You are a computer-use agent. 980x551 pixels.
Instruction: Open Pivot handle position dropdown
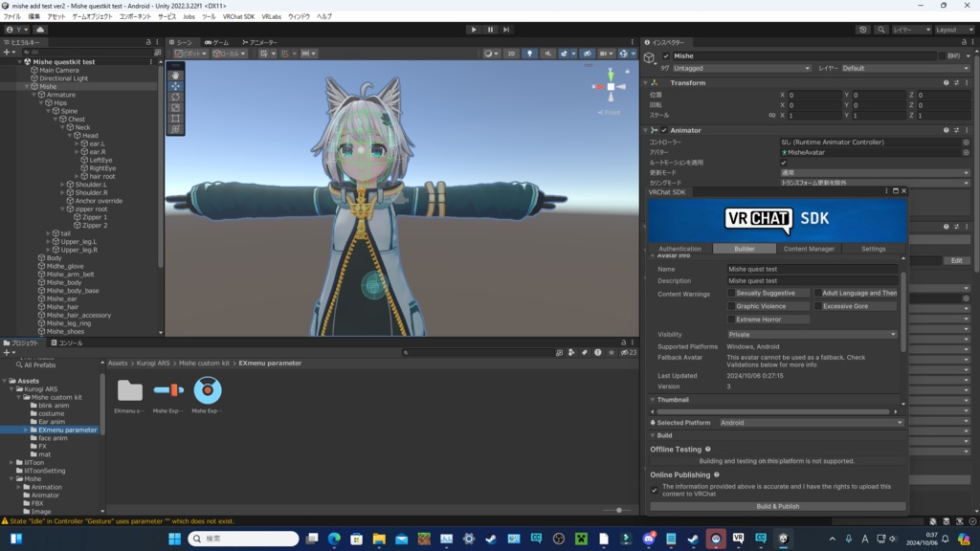click(x=191, y=54)
